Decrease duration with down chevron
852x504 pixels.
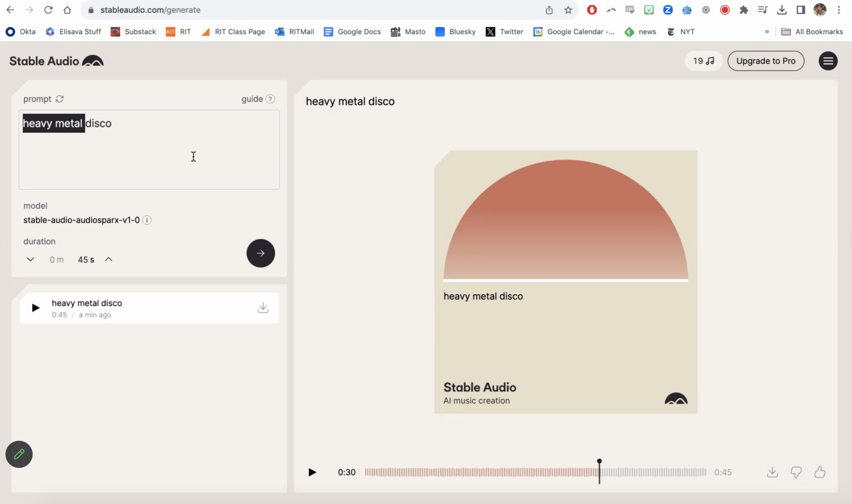pos(30,260)
